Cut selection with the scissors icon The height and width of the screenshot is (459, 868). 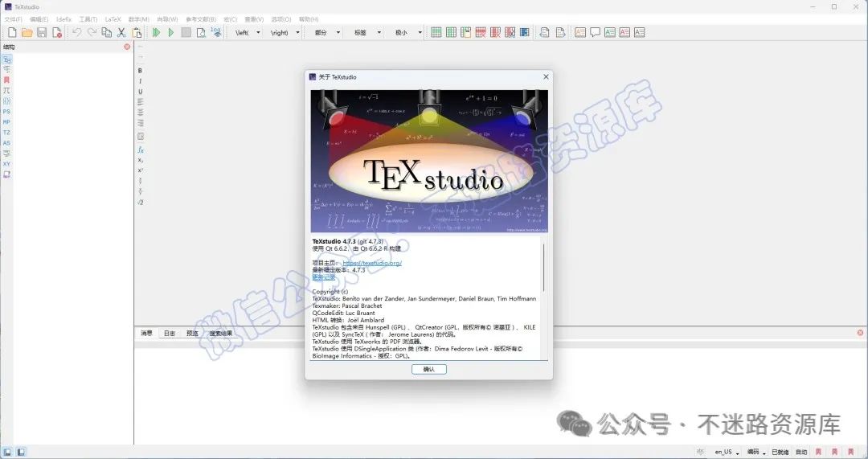pyautogui.click(x=121, y=33)
